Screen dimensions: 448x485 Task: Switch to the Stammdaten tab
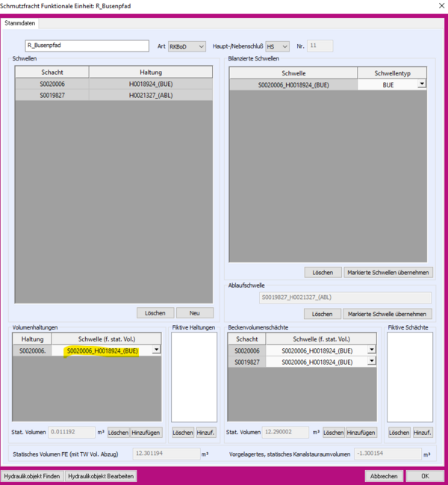pos(22,23)
